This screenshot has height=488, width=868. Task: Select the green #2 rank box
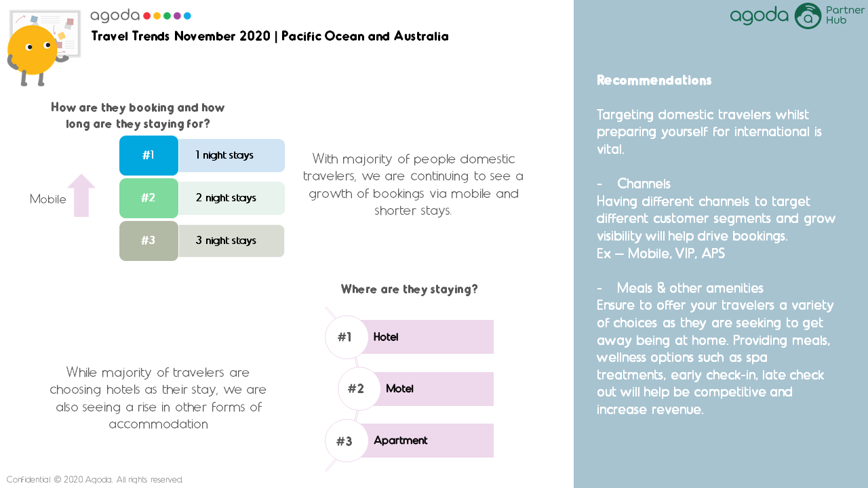coord(149,198)
